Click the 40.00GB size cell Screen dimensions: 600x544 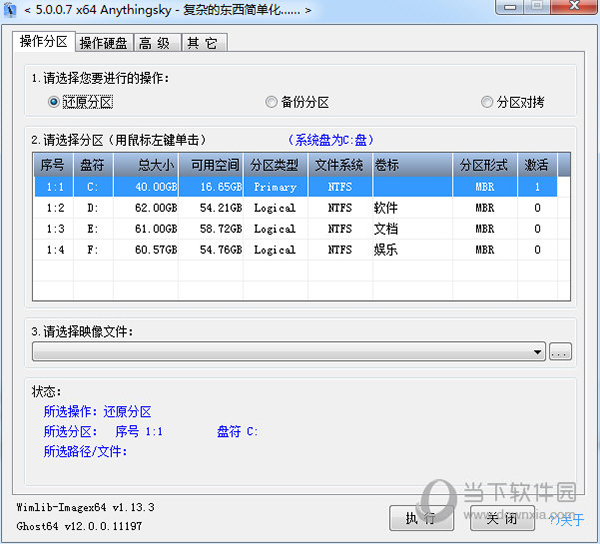pos(146,187)
